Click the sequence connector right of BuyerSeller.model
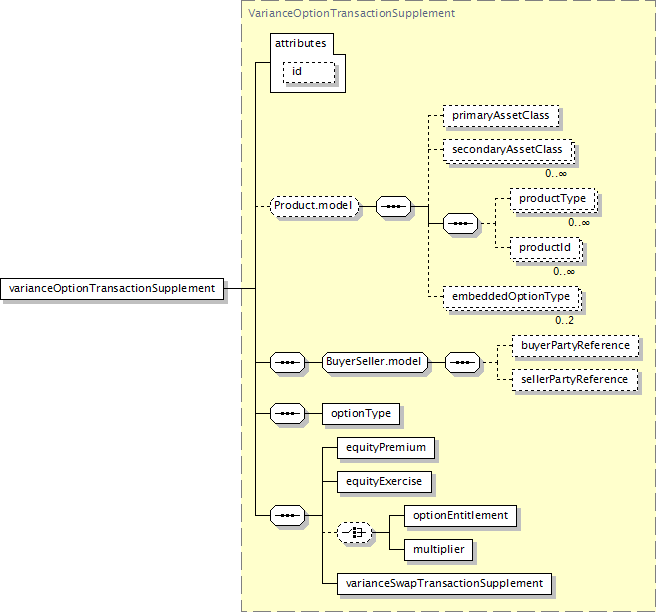 click(461, 362)
